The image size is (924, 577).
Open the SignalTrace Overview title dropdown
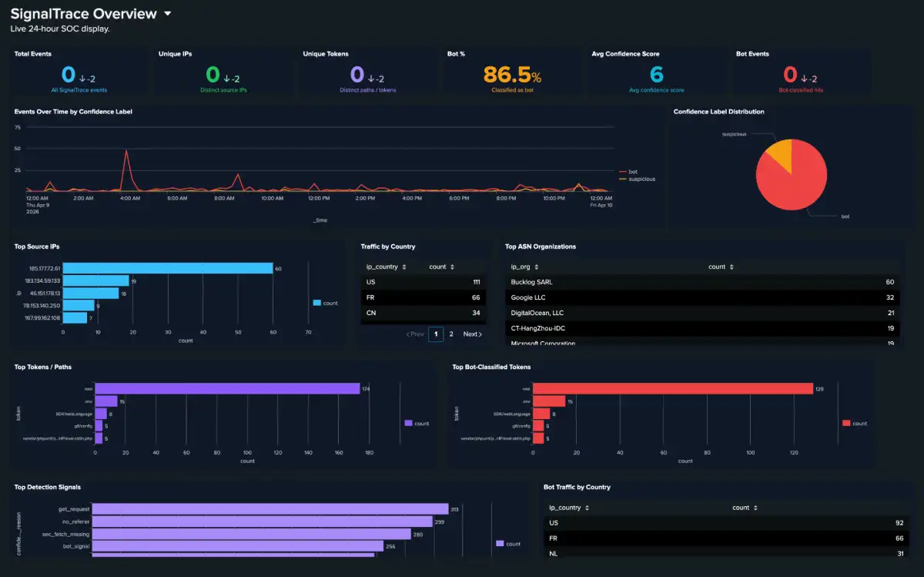(166, 13)
